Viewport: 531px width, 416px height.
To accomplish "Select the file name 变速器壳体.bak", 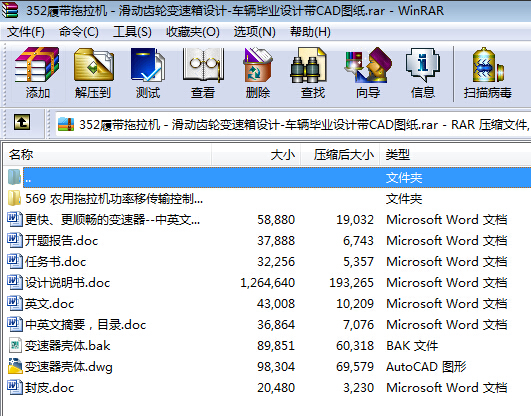I will click(67, 346).
